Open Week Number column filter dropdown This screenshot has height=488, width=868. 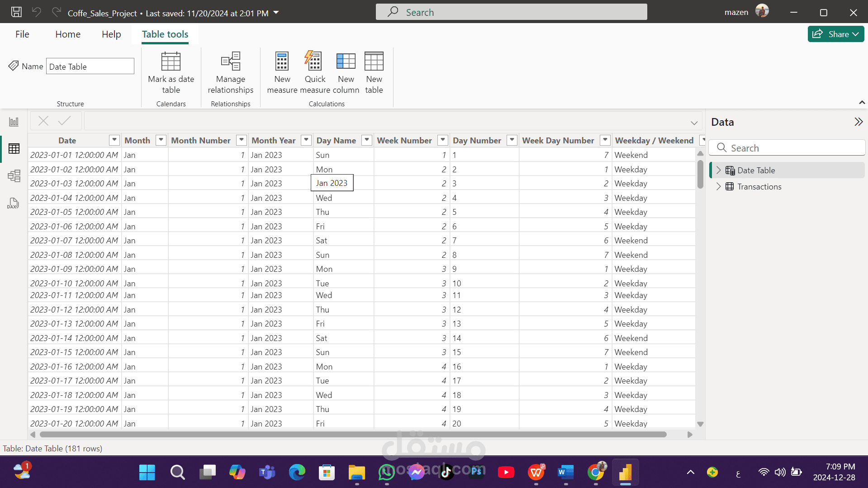pyautogui.click(x=443, y=140)
